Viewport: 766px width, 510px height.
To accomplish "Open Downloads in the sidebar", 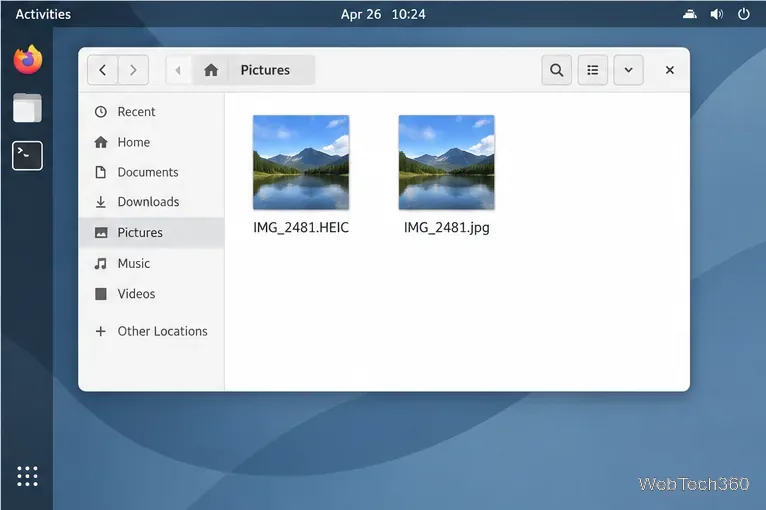I will (151, 202).
